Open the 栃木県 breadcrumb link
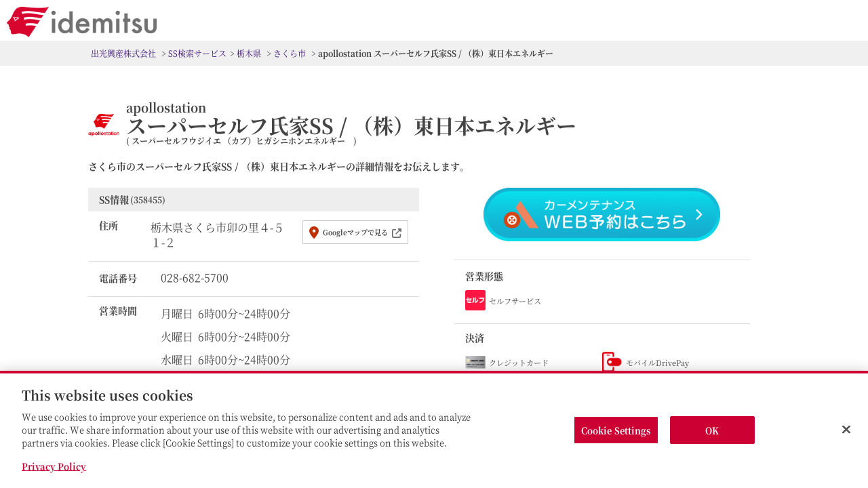The image size is (868, 488). pos(249,54)
